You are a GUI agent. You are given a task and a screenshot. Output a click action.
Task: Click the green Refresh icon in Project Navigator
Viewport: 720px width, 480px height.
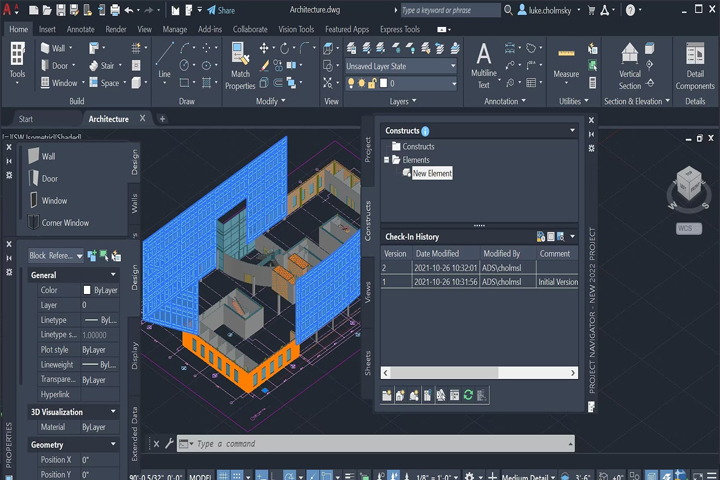pyautogui.click(x=468, y=395)
